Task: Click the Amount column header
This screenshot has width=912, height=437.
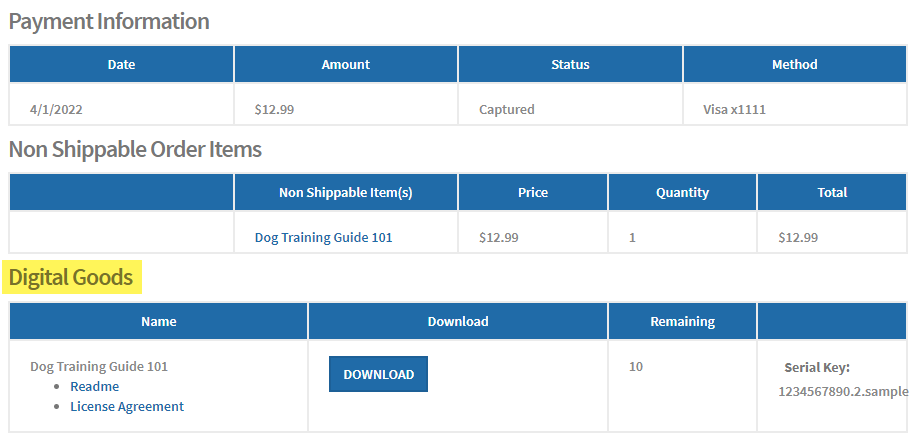Action: [x=346, y=64]
